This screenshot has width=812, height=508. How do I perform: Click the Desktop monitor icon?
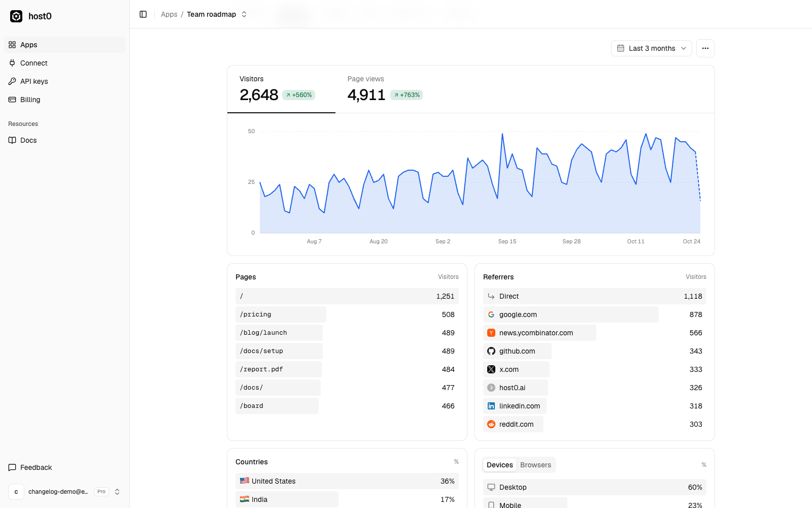coord(491,487)
